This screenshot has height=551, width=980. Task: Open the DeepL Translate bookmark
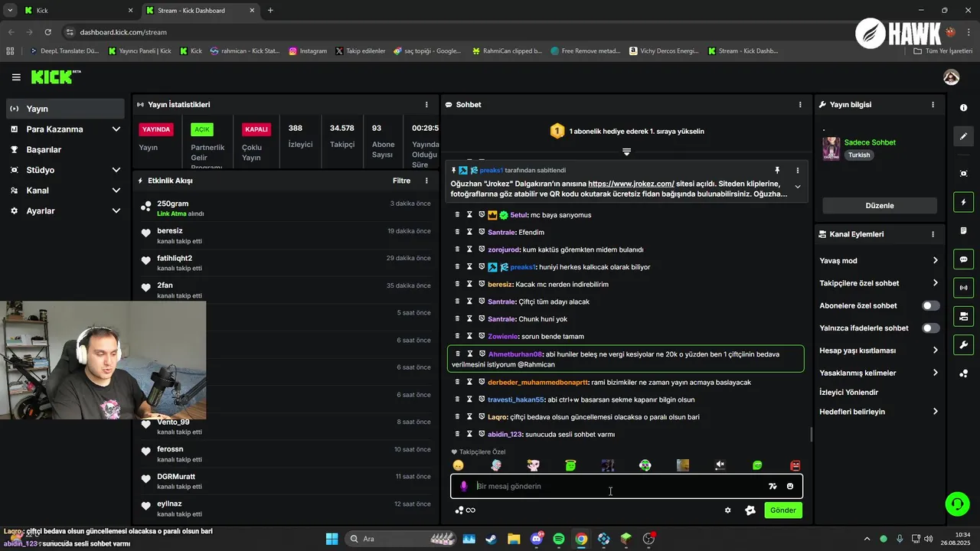tap(64, 51)
